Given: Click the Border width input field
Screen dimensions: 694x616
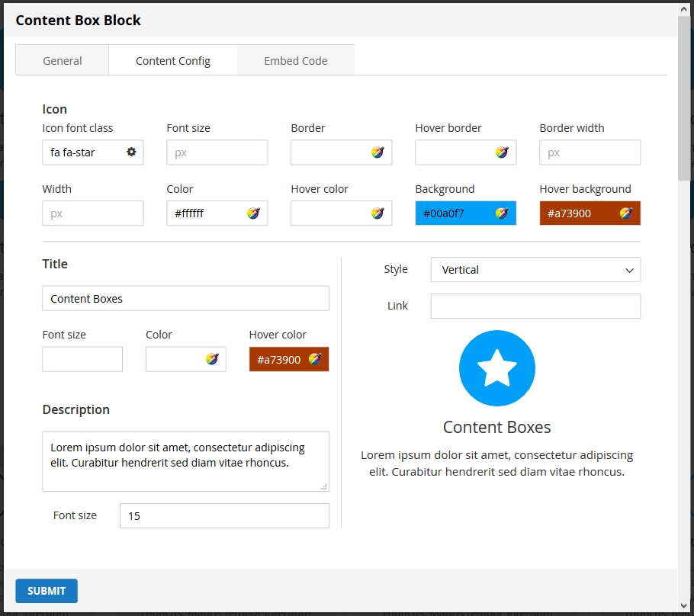Looking at the screenshot, I should click(x=590, y=152).
